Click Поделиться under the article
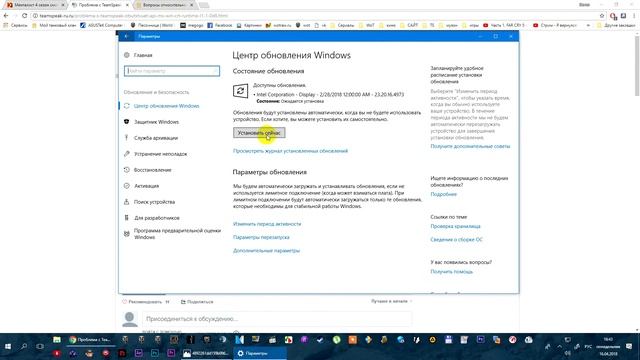 [x=197, y=302]
